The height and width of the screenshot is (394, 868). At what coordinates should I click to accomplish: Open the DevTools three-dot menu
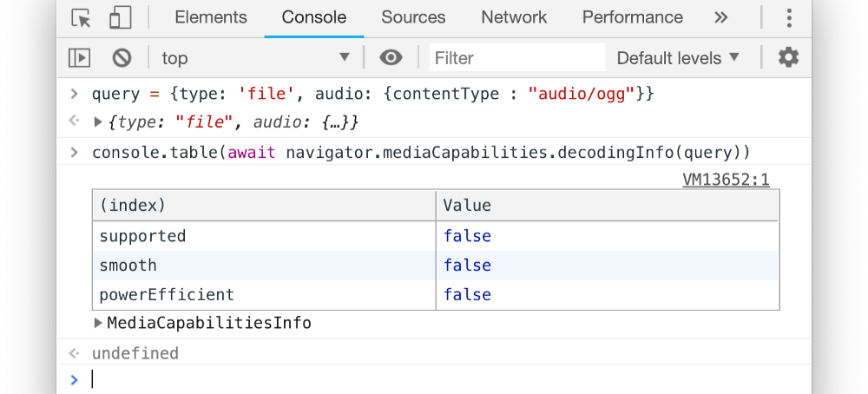coord(788,18)
